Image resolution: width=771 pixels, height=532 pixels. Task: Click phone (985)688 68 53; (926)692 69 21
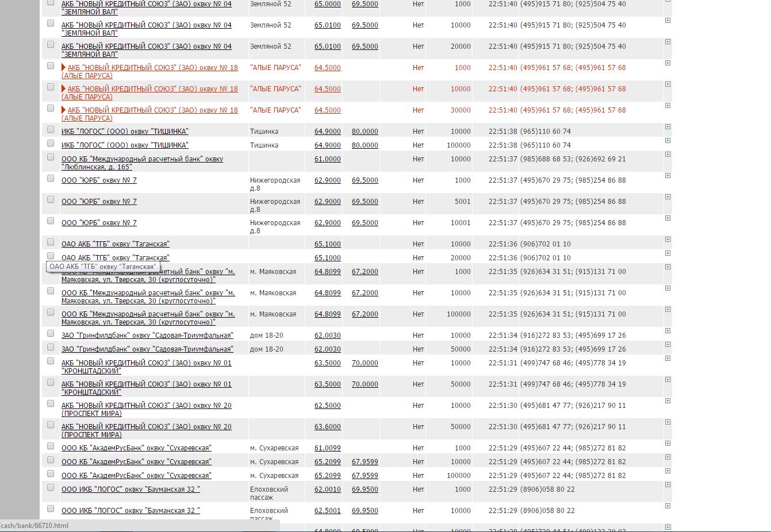click(x=573, y=159)
